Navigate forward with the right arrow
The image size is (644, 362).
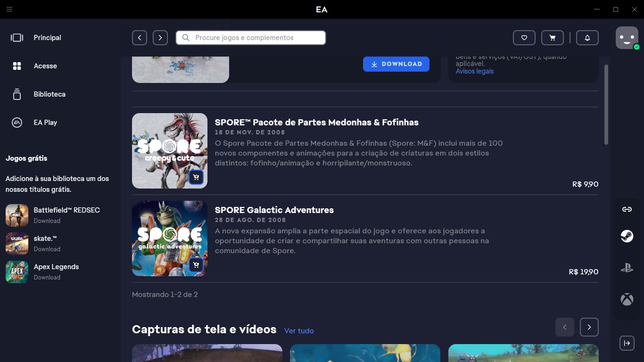[160, 38]
